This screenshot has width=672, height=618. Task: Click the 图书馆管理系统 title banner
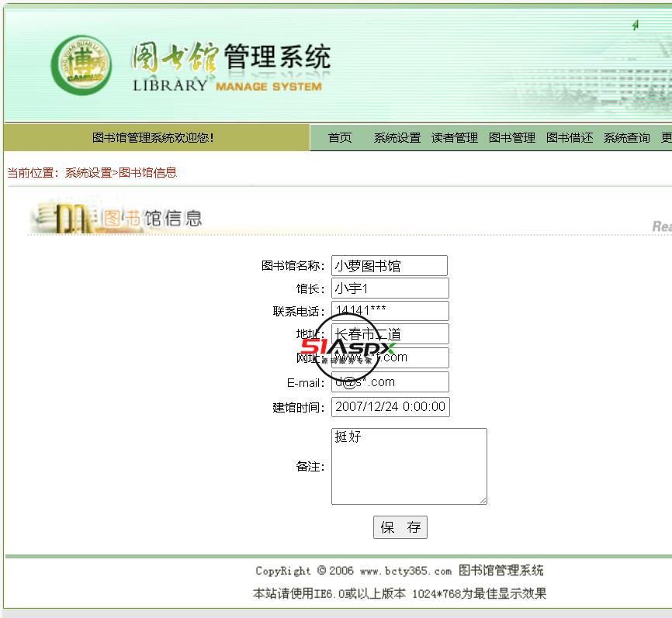point(231,67)
